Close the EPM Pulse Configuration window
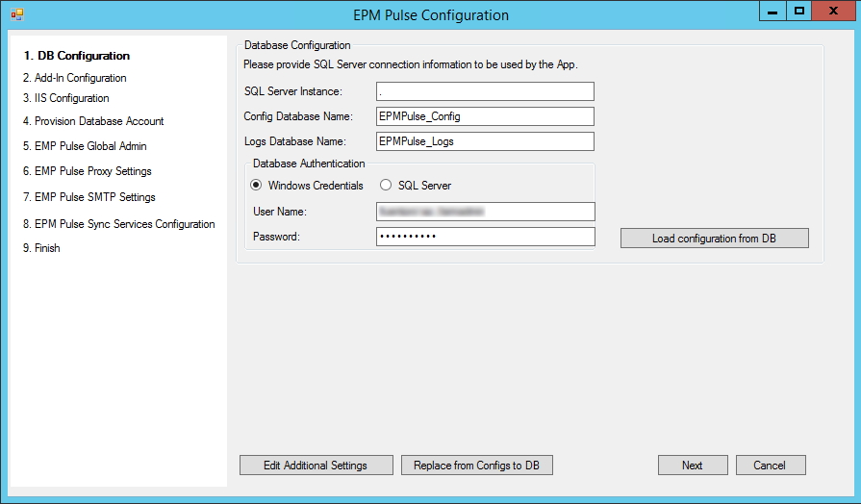The width and height of the screenshot is (861, 504). click(833, 12)
